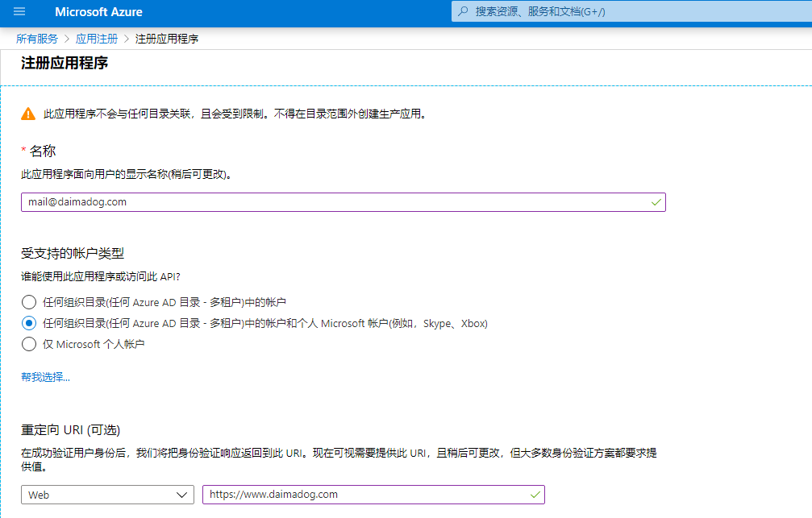The height and width of the screenshot is (518, 812).
Task: Go to 所有服务 in breadcrumb
Action: pyautogui.click(x=37, y=39)
